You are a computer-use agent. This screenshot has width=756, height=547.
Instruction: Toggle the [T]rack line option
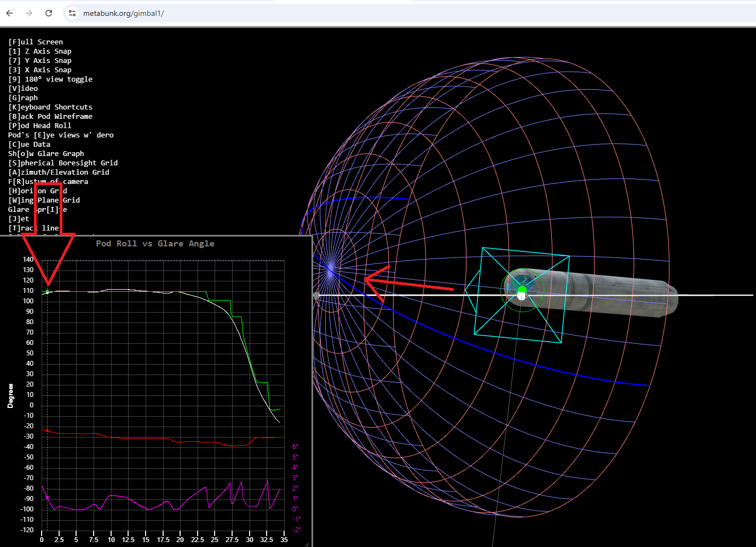(35, 228)
